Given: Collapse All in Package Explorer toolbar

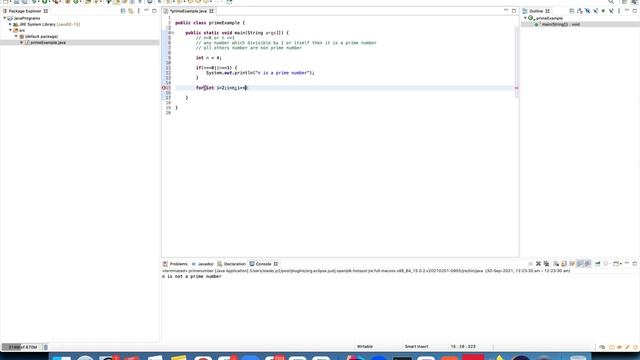Looking at the screenshot, I should [x=123, y=11].
